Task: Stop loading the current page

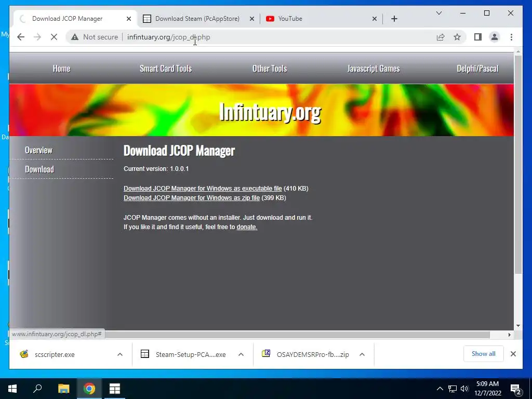Action: coord(54,37)
